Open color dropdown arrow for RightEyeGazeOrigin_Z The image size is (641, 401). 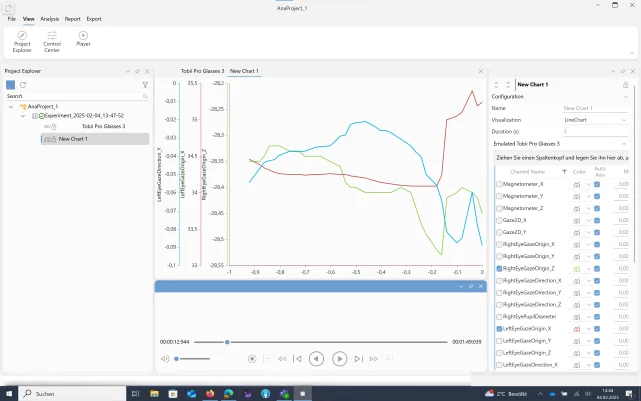tap(589, 269)
